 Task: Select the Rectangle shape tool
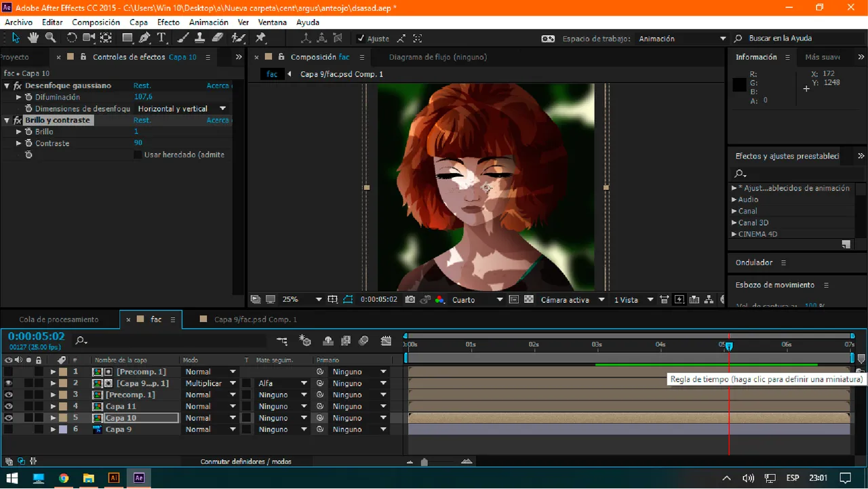(127, 38)
